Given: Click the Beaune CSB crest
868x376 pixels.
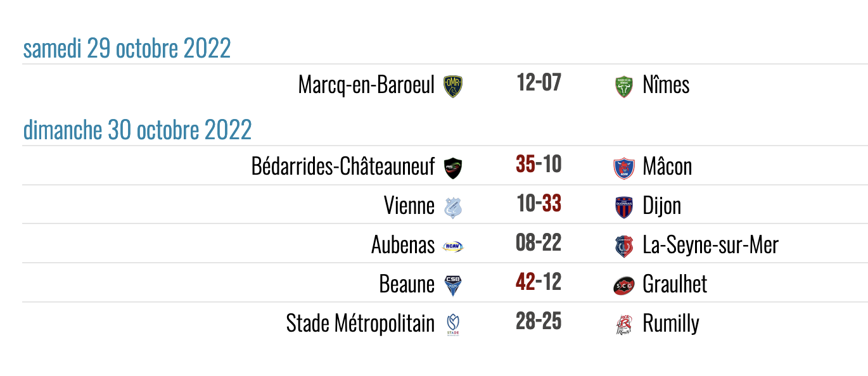Looking at the screenshot, I should 452,285.
